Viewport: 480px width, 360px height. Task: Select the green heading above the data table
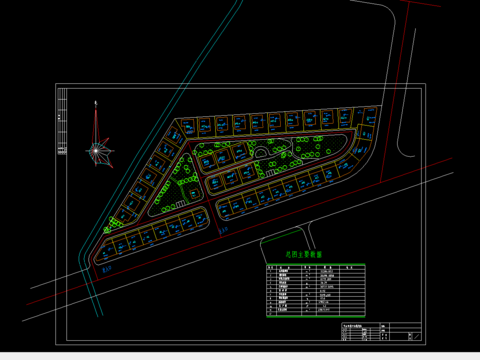[304, 255]
